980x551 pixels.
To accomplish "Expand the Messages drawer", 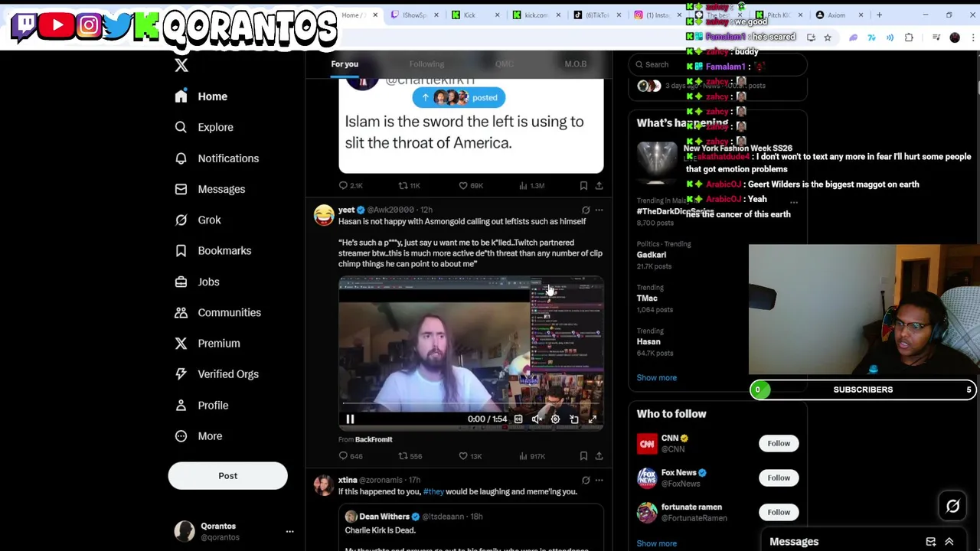I will [x=949, y=542].
